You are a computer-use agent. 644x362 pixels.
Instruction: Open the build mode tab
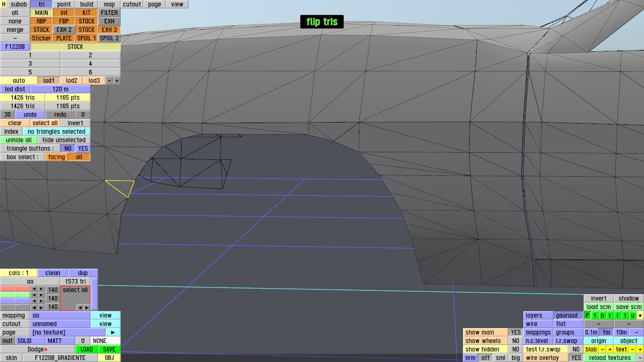pos(87,4)
